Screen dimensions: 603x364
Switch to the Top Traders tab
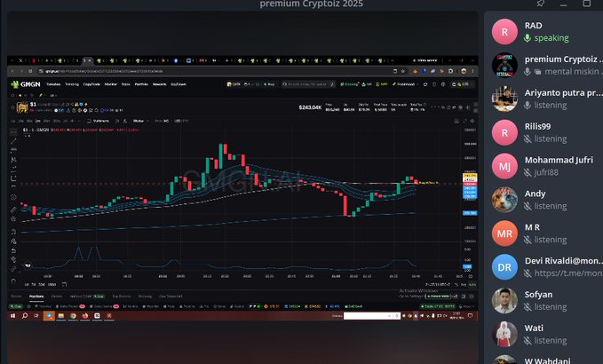(x=122, y=297)
